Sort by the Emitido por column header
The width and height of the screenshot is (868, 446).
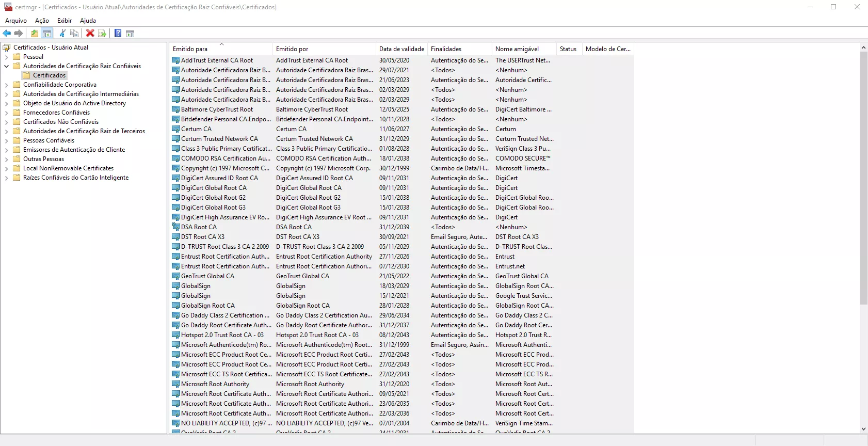pyautogui.click(x=324, y=49)
